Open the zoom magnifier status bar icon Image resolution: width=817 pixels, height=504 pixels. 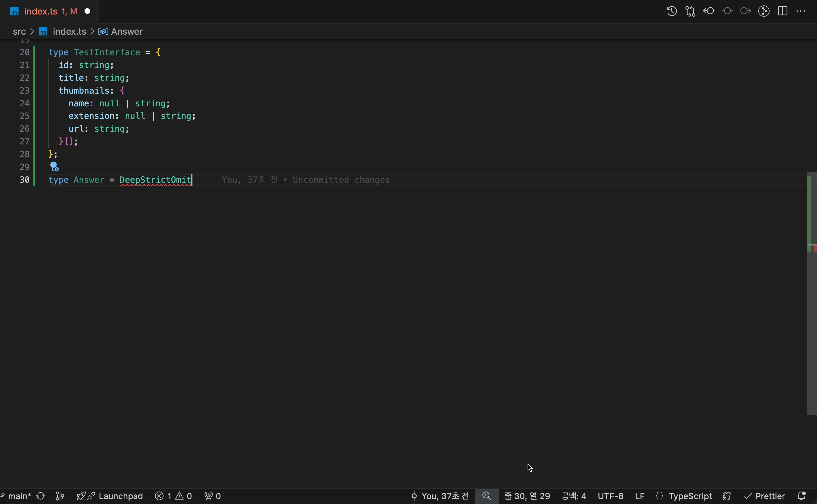pos(486,496)
